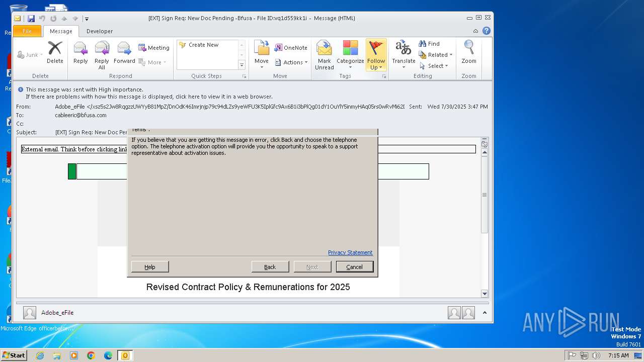Click the Reply icon
Viewport: 644px width, 362px height.
[x=80, y=53]
